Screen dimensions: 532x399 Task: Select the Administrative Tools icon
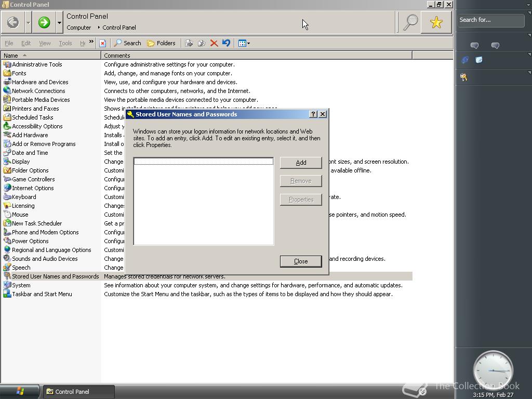pos(7,64)
